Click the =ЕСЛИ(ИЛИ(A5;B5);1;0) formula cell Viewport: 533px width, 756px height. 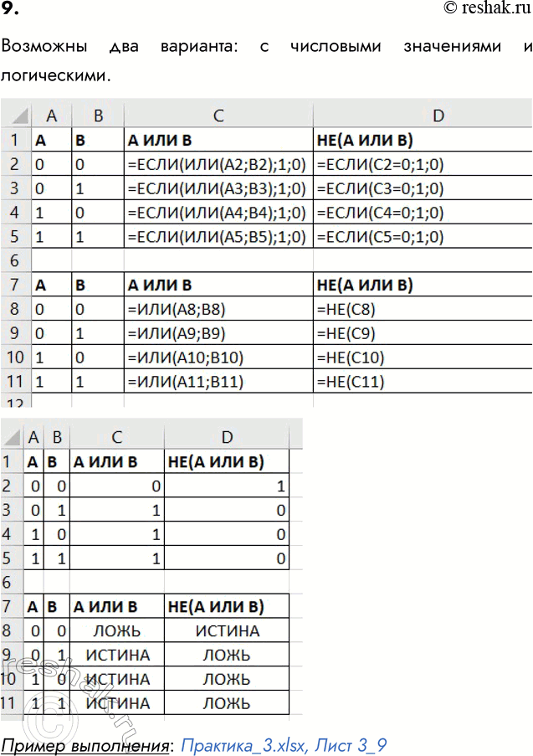pos(218,236)
